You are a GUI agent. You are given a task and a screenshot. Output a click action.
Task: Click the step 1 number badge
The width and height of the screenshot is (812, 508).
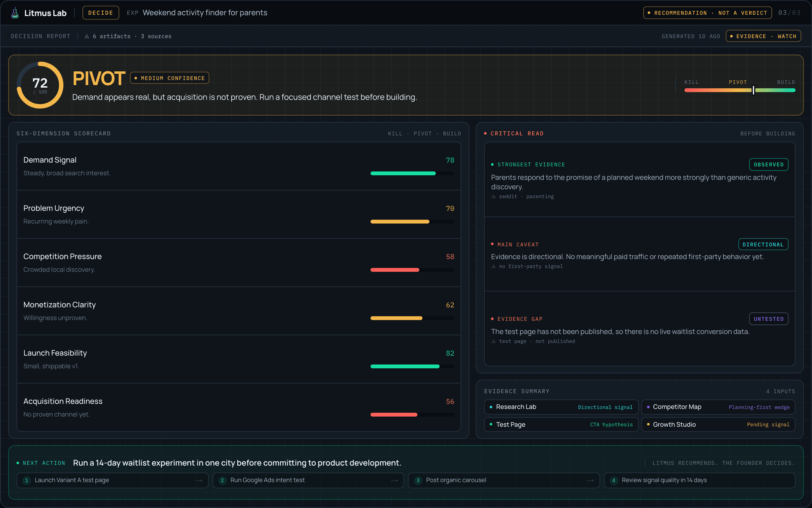[x=26, y=481]
